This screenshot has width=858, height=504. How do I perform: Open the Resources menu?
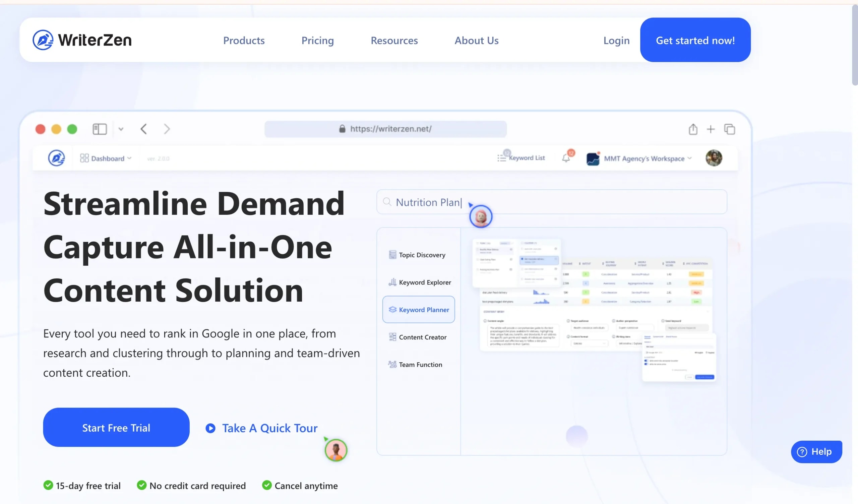pos(394,40)
